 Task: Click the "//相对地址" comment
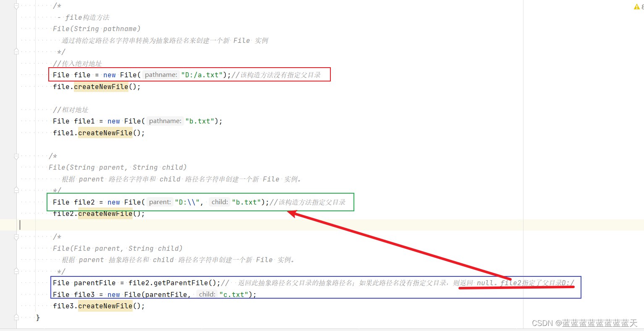[x=71, y=110]
